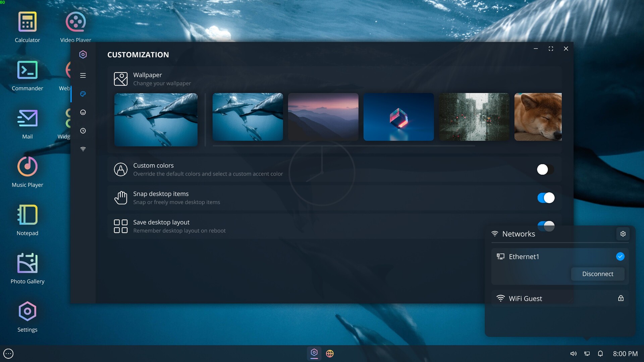Viewport: 644px width, 362px height.
Task: Open network settings gear in Networks panel
Action: coord(623,234)
